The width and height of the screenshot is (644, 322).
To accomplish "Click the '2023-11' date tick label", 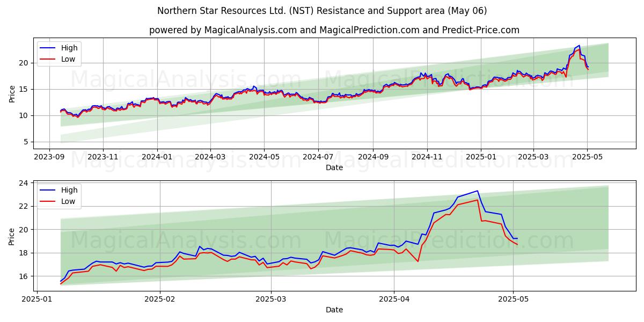I will [103, 157].
